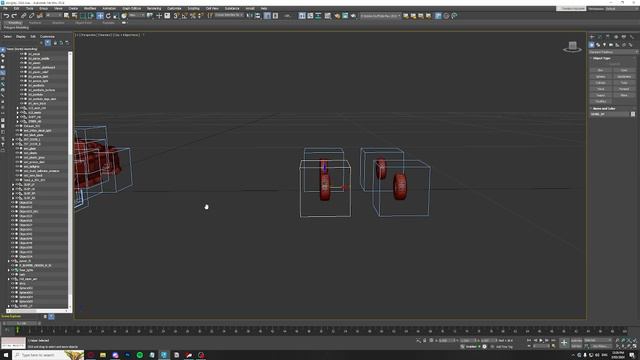640x360 pixels.
Task: Toggle the Angle Snap button
Action: tap(184, 16)
